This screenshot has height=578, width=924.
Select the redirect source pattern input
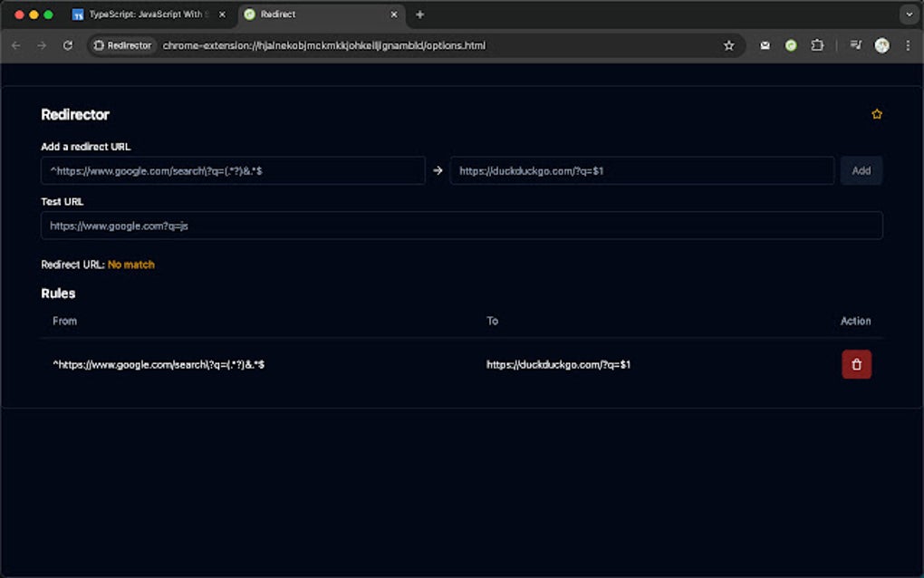pyautogui.click(x=231, y=170)
